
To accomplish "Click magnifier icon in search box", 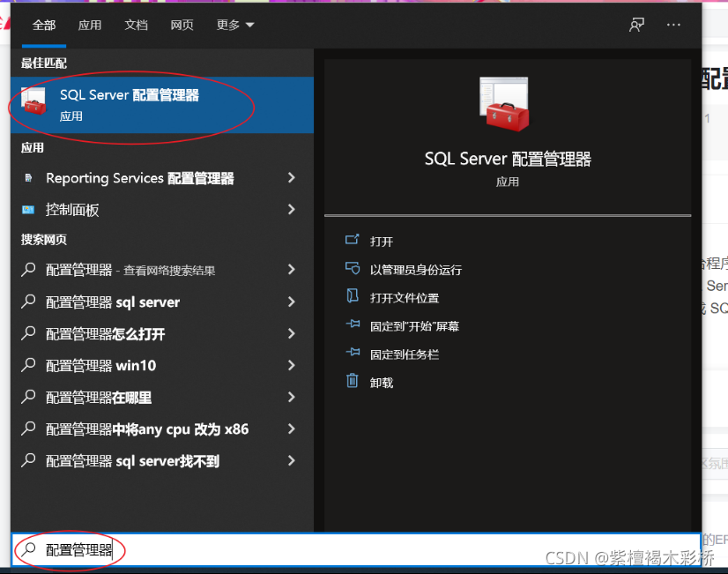I will point(28,549).
